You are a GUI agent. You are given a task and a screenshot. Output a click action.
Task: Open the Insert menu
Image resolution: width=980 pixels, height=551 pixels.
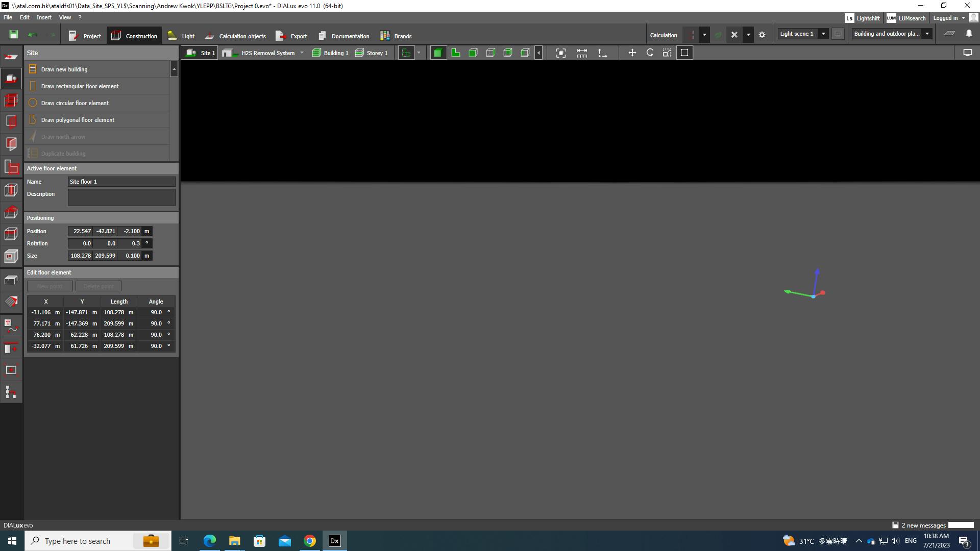click(44, 17)
